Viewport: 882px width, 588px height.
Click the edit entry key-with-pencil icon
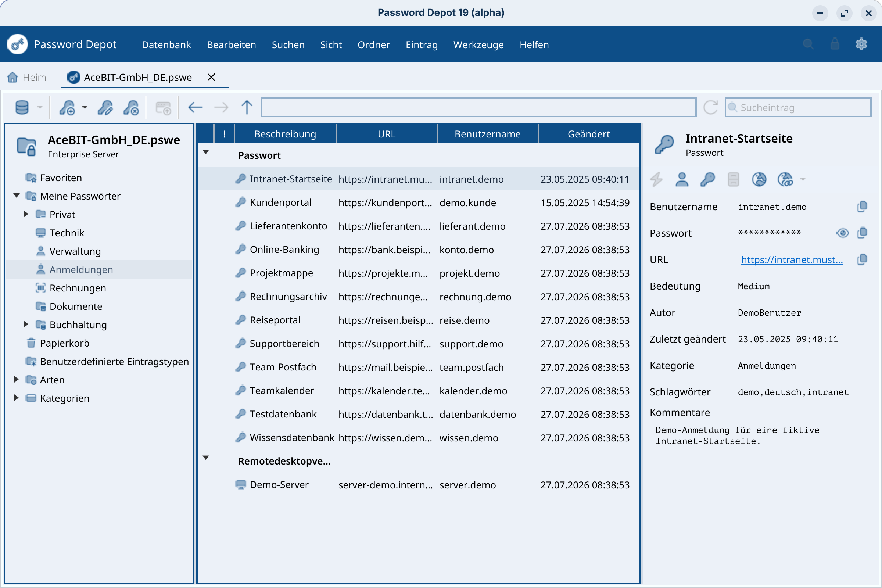tap(105, 108)
